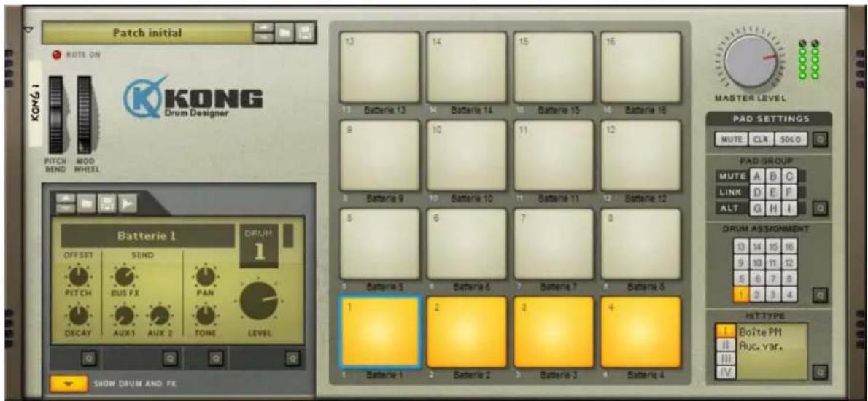Save Kong patch with top floppy icon

coord(305,34)
